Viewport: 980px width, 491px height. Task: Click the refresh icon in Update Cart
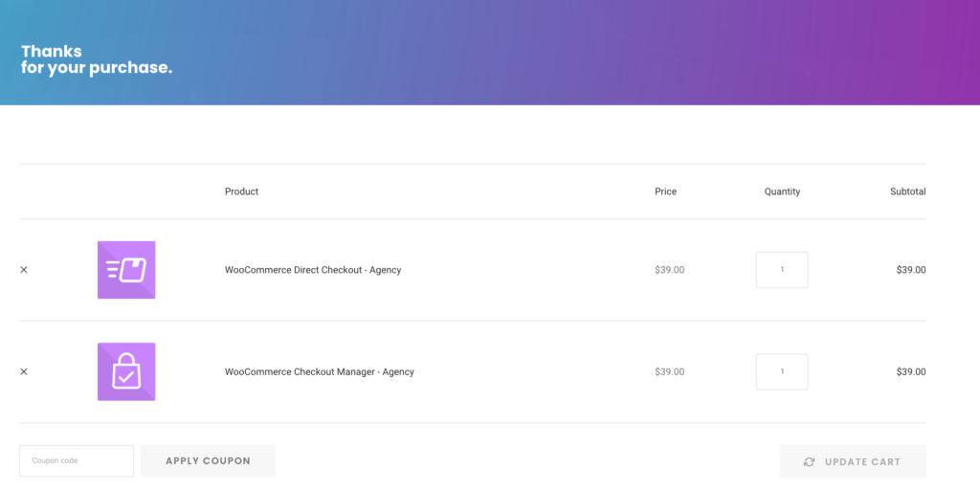[809, 462]
